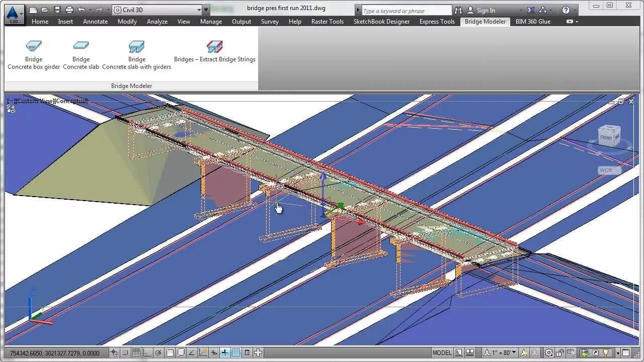Open the Civil 3D workspace dropdown
This screenshot has height=362, width=644.
click(x=157, y=10)
